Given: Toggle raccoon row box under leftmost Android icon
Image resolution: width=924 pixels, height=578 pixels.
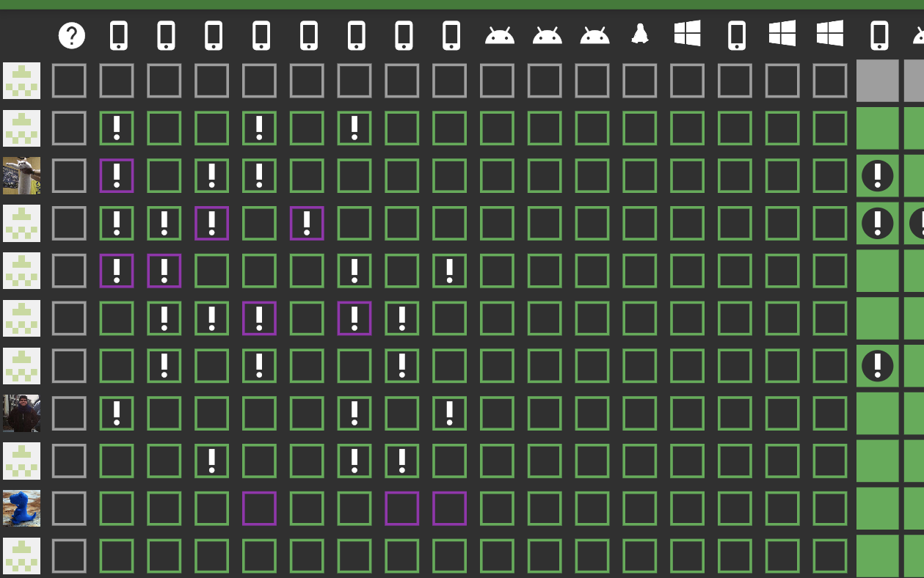Looking at the screenshot, I should click(498, 175).
